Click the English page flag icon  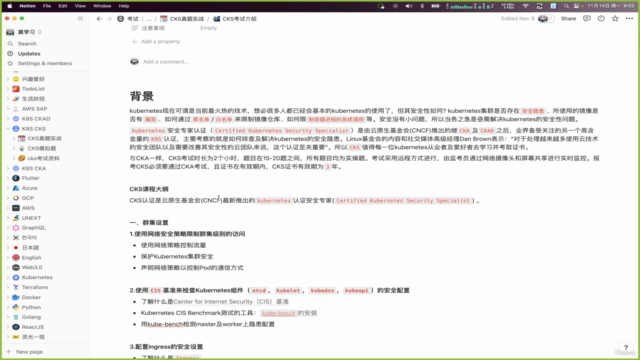(16, 258)
